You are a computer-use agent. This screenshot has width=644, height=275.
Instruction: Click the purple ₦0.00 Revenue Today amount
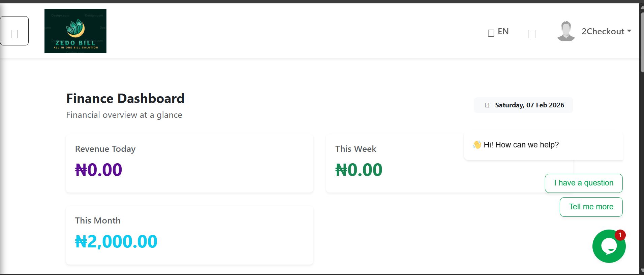coord(98,170)
